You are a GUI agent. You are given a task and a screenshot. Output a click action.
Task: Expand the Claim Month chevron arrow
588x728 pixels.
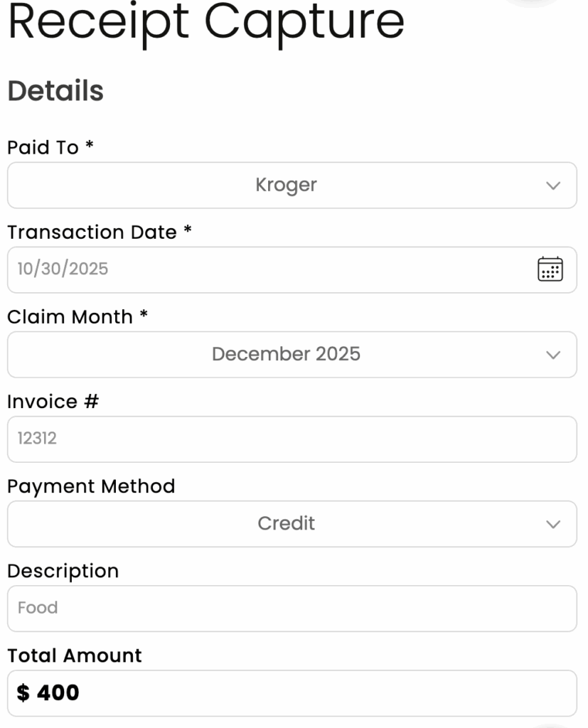click(552, 355)
